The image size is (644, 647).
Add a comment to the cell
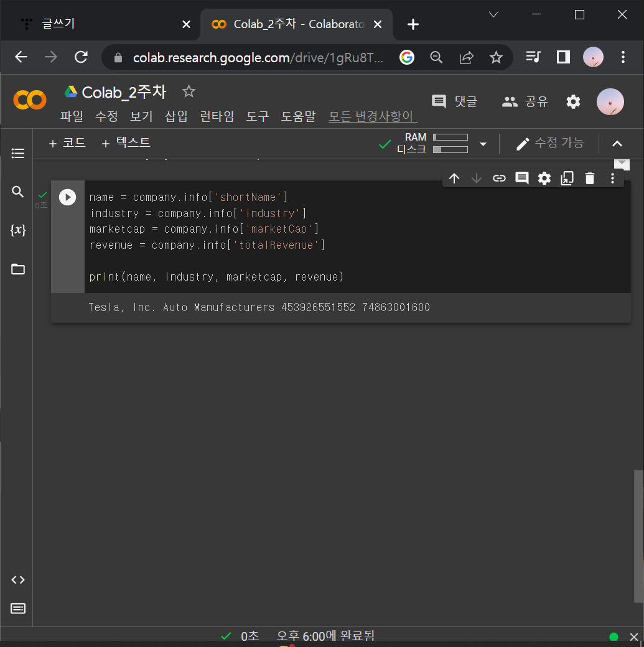522,179
